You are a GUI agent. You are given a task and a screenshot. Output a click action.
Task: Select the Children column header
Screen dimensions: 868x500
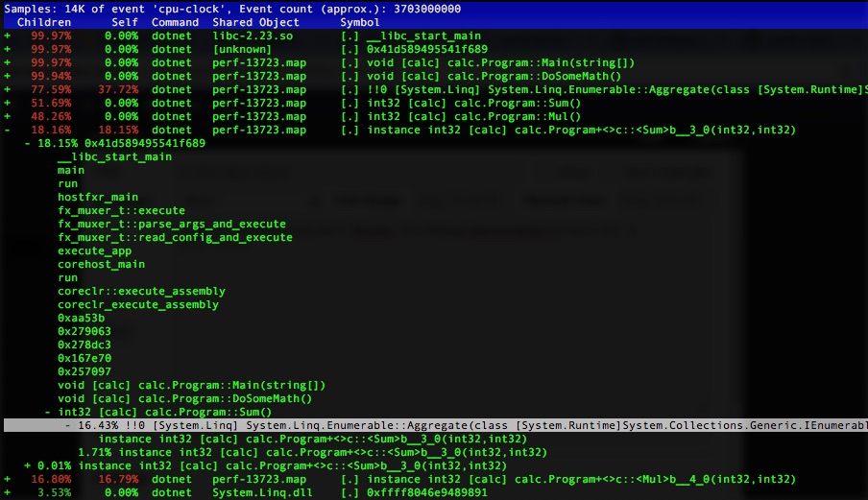pyautogui.click(x=44, y=22)
